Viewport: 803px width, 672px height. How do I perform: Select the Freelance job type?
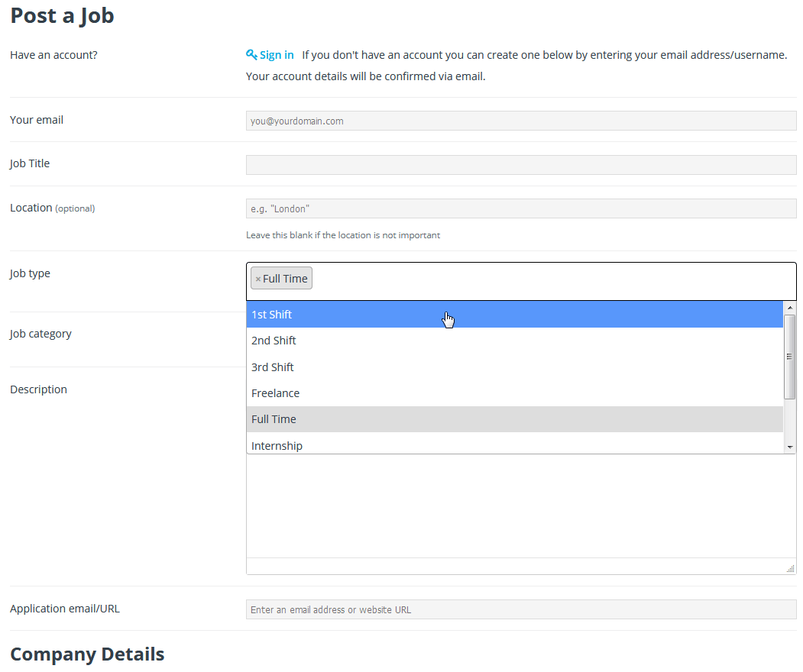click(x=514, y=393)
